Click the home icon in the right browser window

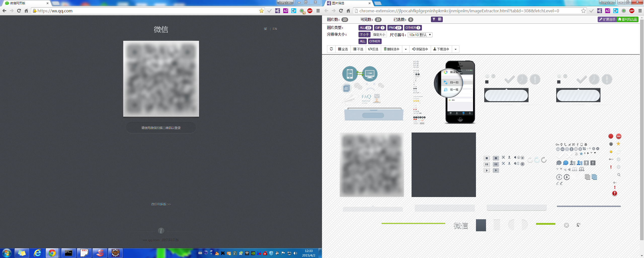coord(348,11)
